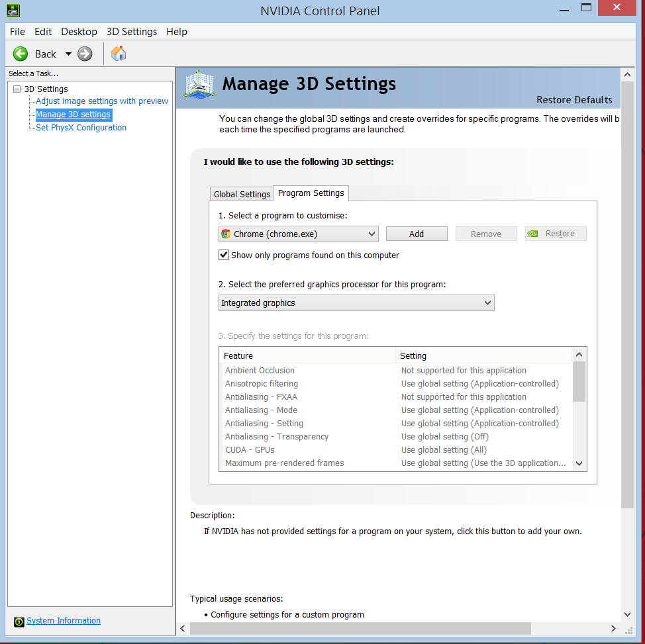Open the Home icon in toolbar
Screen dimensions: 645x644
[119, 54]
